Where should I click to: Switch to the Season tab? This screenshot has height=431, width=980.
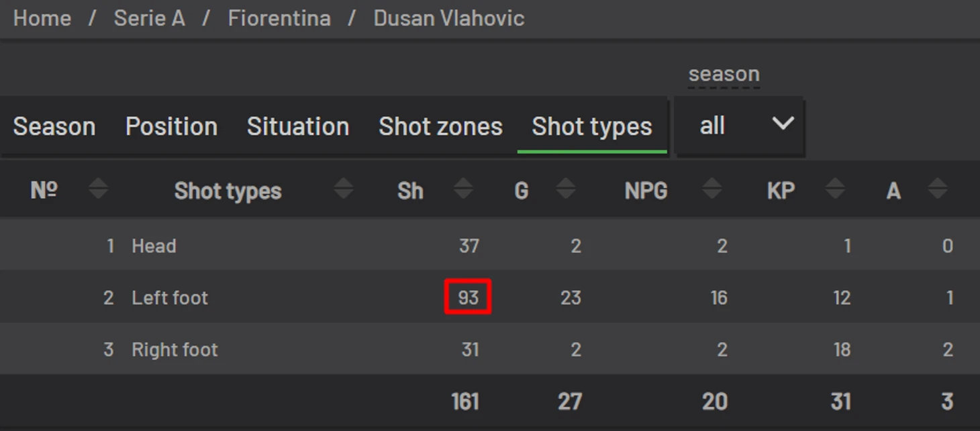coord(54,126)
